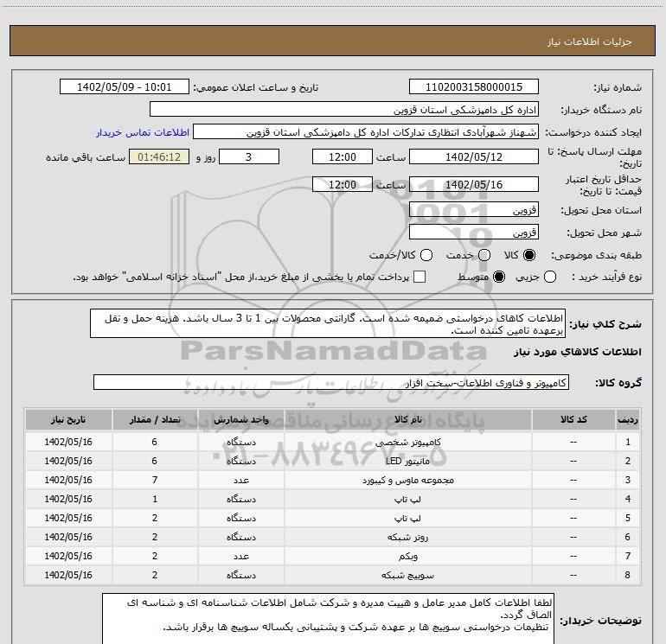Select the مجموعه ماوس و کیبورد item
The width and height of the screenshot is (666, 644).
[x=407, y=480]
